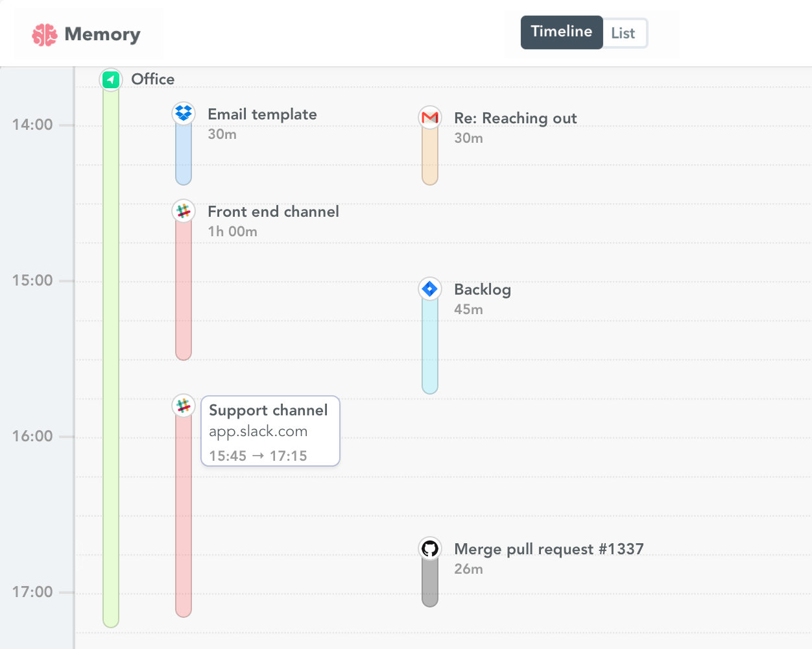The image size is (812, 649).
Task: Switch to the List view tab
Action: tap(623, 32)
